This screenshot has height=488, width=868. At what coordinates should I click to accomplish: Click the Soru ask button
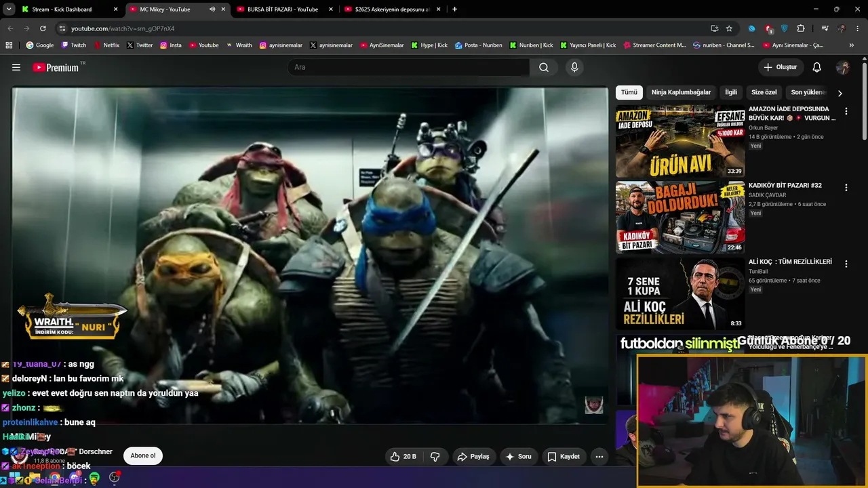519,456
